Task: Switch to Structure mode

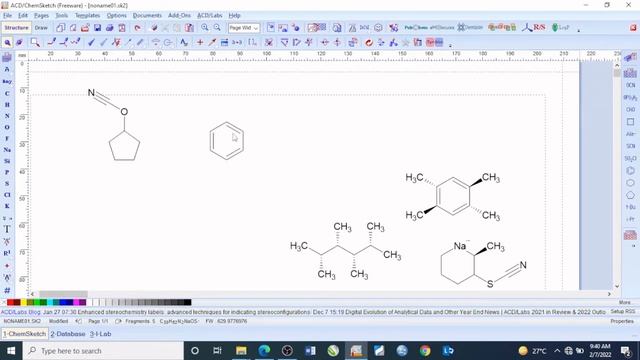Action: tap(16, 28)
